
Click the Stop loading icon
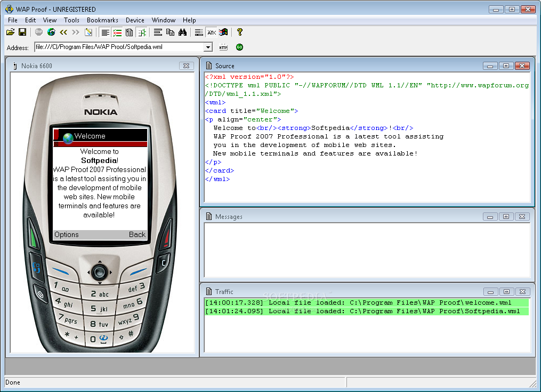[38, 32]
